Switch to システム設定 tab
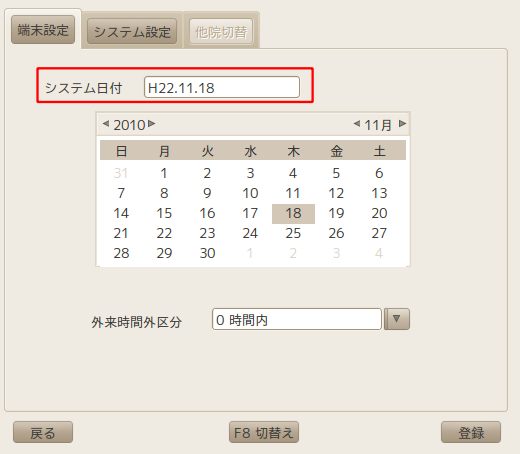This screenshot has width=520, height=454. pyautogui.click(x=132, y=31)
